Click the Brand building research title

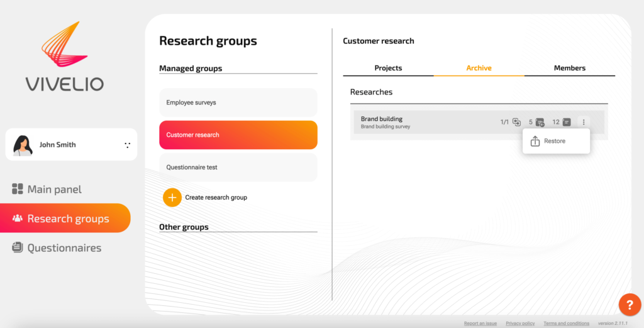382,119
